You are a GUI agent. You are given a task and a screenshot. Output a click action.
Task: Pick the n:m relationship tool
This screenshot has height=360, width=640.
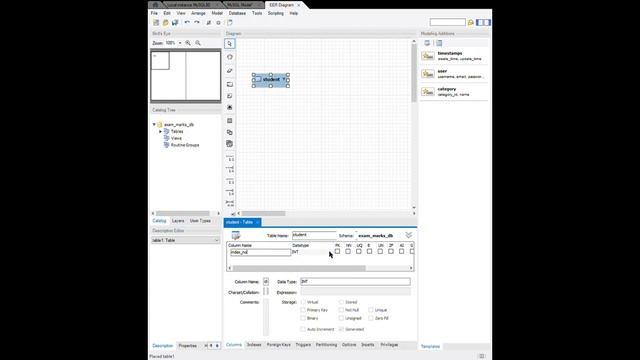230,203
